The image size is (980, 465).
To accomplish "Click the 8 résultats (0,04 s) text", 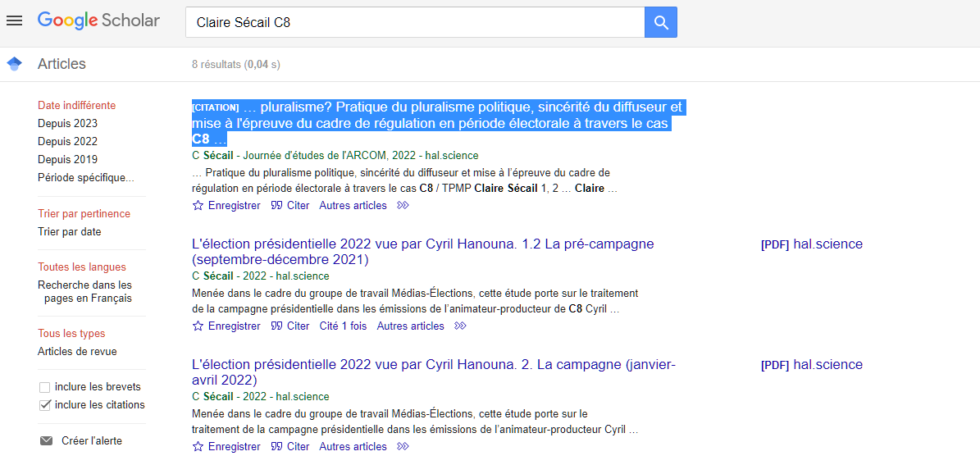I will [x=236, y=64].
